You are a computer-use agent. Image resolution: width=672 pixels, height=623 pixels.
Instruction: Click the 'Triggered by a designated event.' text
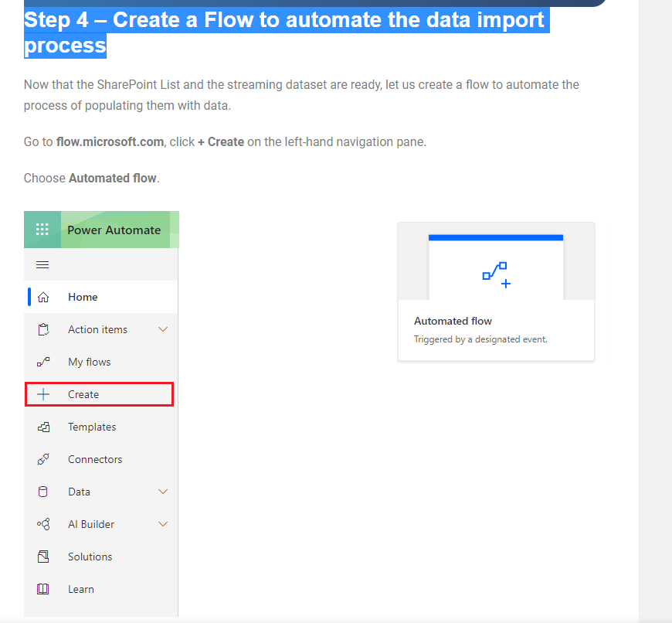pyautogui.click(x=480, y=339)
